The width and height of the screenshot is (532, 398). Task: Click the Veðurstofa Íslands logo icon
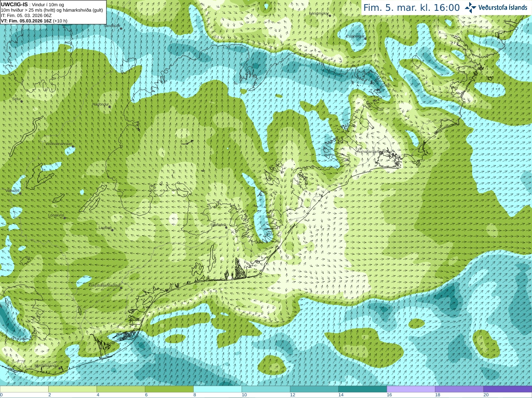pos(470,7)
